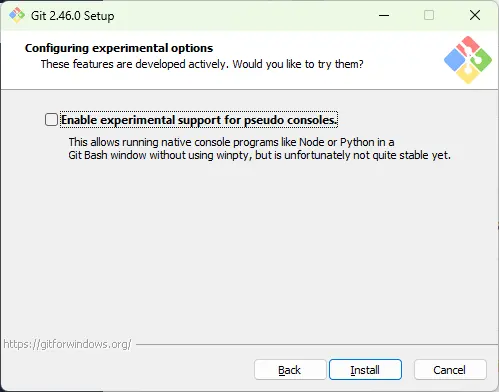Open the https://gitforwindows.org/ link
This screenshot has width=499, height=392.
[68, 344]
